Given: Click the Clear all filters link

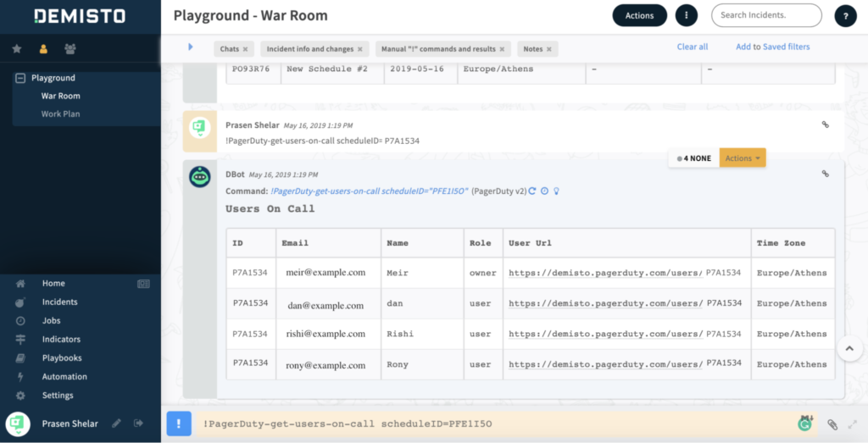Looking at the screenshot, I should tap(693, 47).
